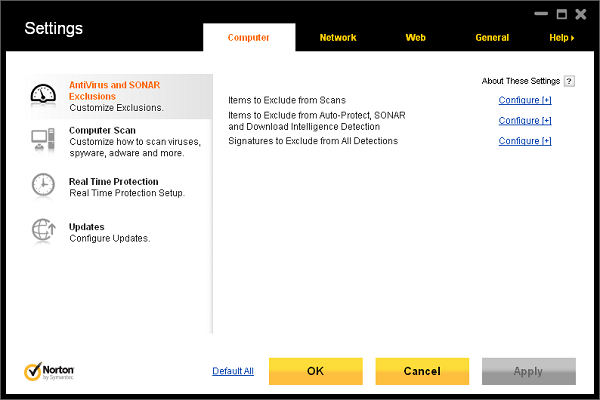Minimize the Settings window

tap(541, 14)
